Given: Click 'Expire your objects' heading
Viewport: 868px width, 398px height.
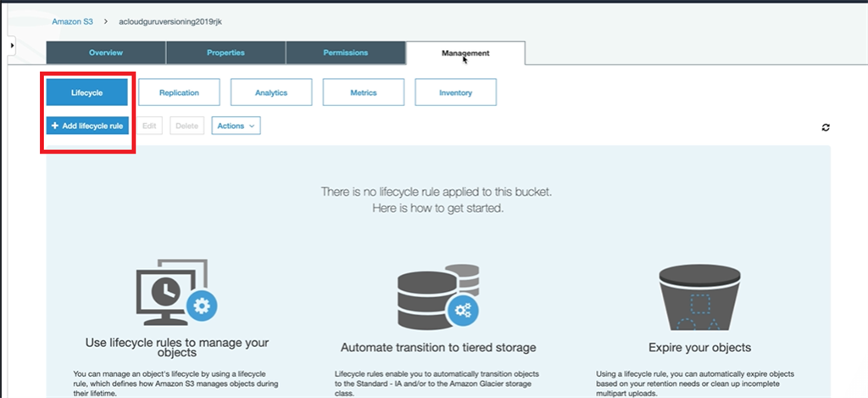Looking at the screenshot, I should click(699, 348).
